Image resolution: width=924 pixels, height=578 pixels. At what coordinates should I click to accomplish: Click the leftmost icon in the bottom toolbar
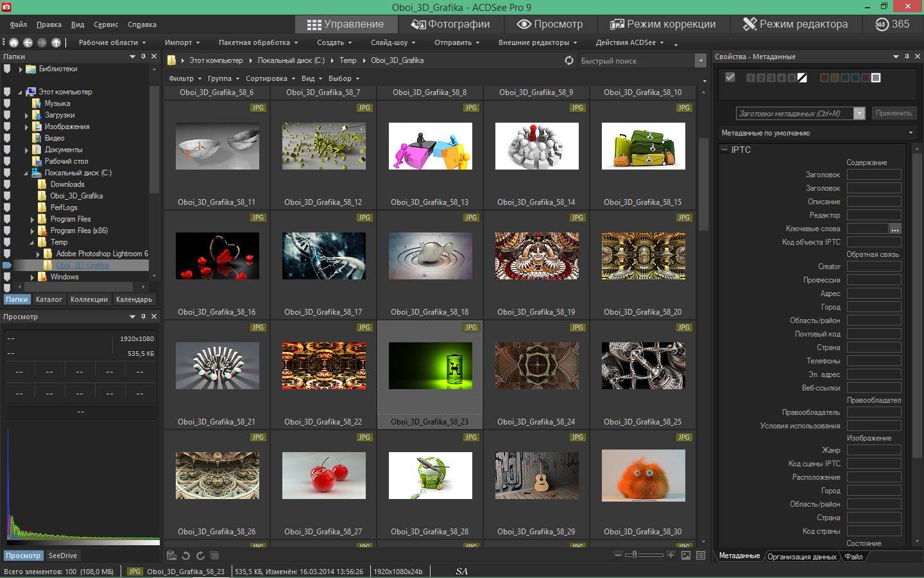pyautogui.click(x=171, y=556)
